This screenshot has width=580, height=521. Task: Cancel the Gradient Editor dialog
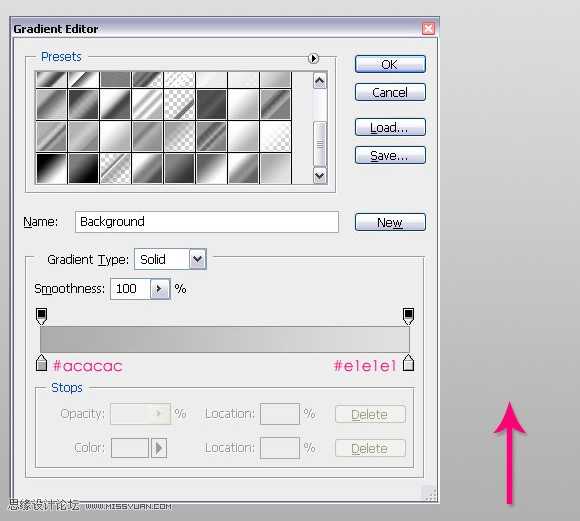point(390,92)
